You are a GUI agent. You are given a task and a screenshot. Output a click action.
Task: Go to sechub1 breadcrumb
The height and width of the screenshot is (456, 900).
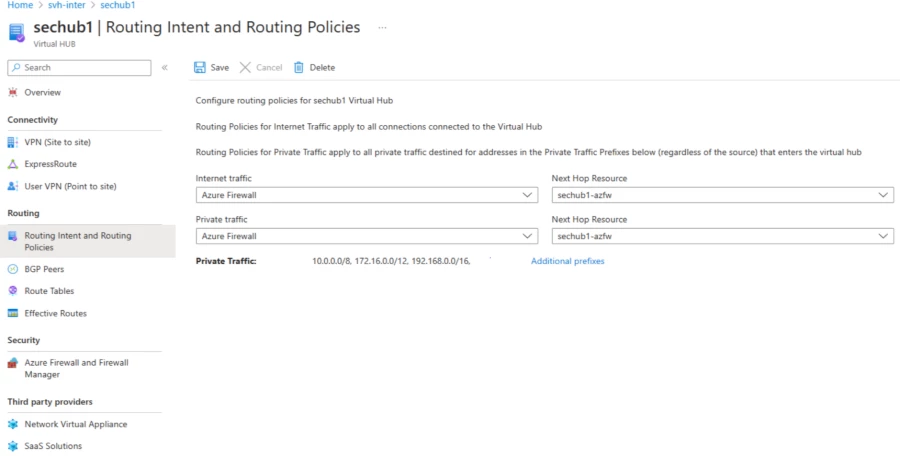tap(117, 5)
